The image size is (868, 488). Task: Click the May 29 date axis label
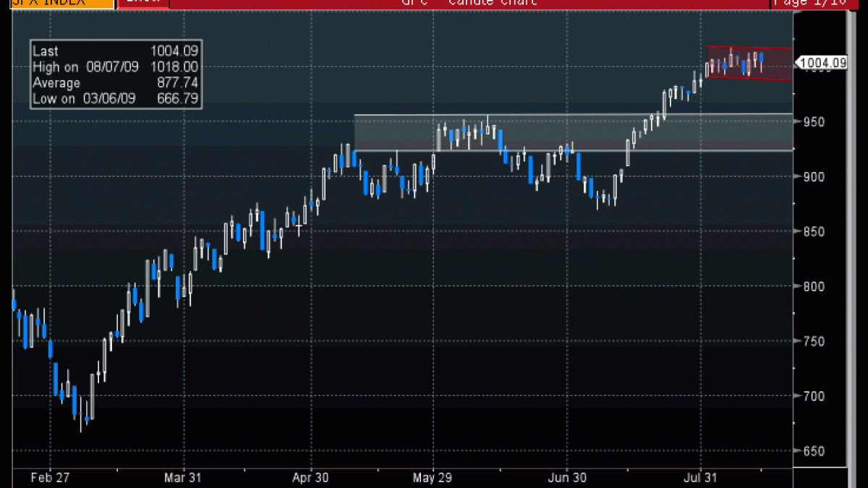(x=433, y=477)
